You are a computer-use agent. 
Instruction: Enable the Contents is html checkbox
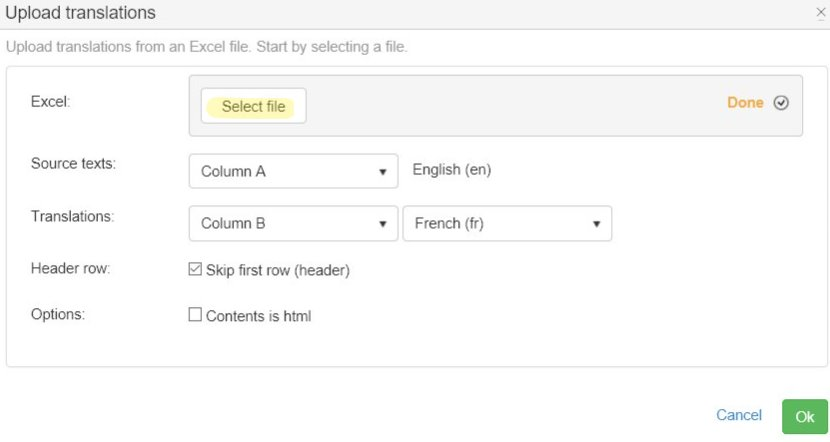195,316
